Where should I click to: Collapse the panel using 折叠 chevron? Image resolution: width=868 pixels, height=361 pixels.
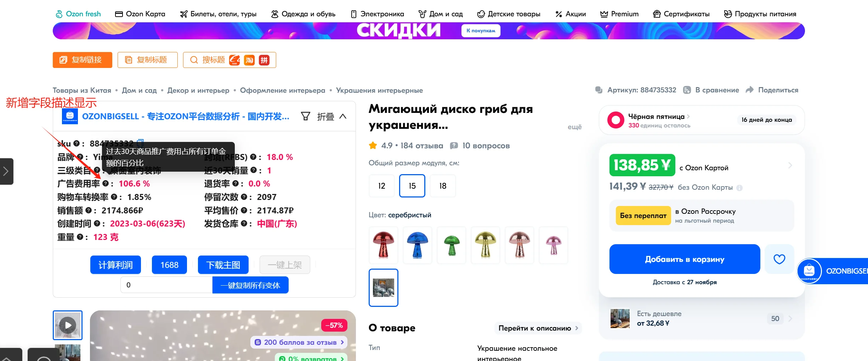[x=343, y=116]
